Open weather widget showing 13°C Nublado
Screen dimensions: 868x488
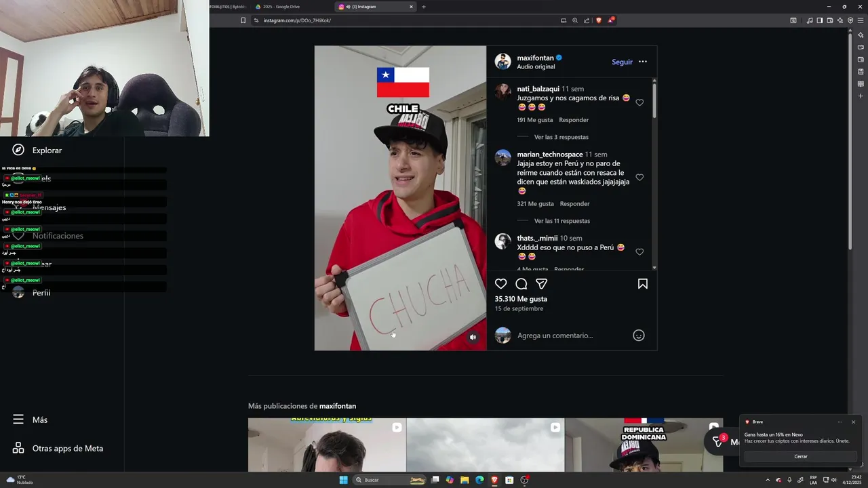20,480
